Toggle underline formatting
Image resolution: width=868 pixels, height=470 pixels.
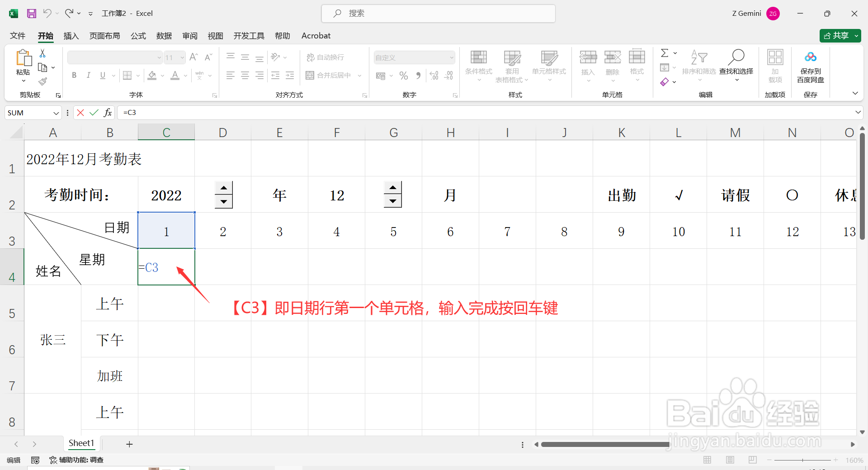[x=103, y=75]
